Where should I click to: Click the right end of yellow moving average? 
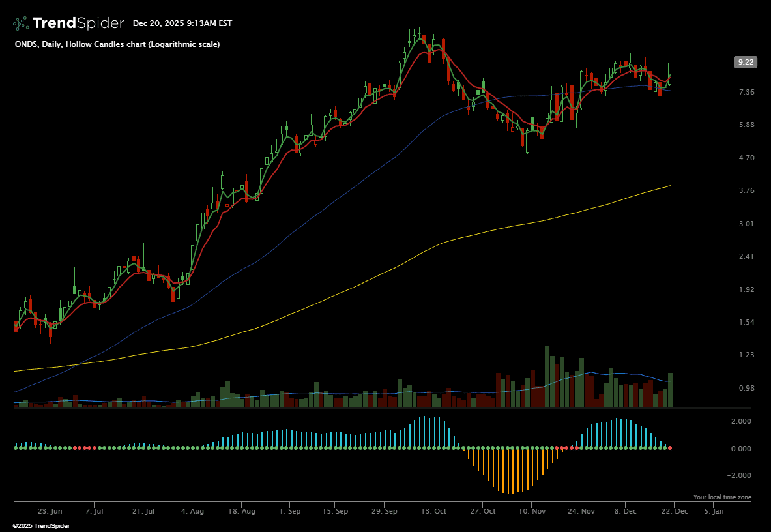(669, 186)
